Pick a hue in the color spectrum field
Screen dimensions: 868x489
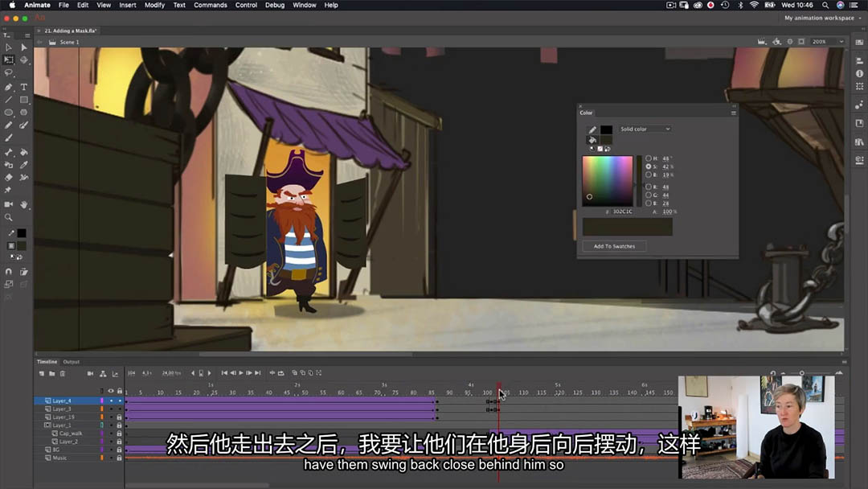tap(608, 181)
